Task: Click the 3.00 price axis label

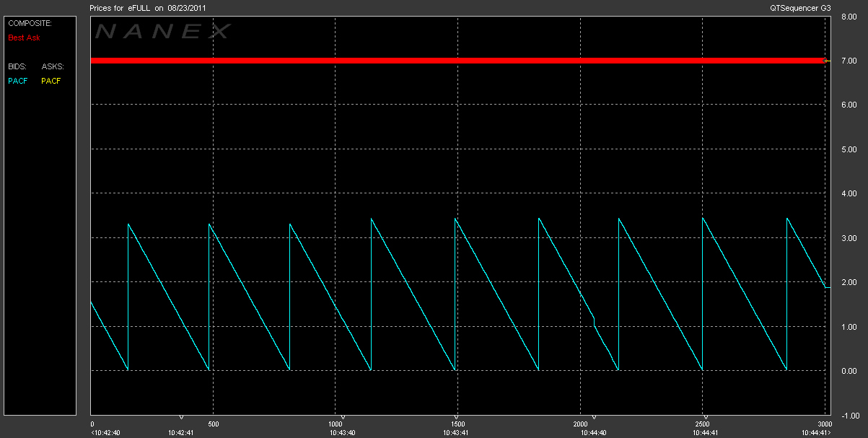Action: click(x=849, y=239)
